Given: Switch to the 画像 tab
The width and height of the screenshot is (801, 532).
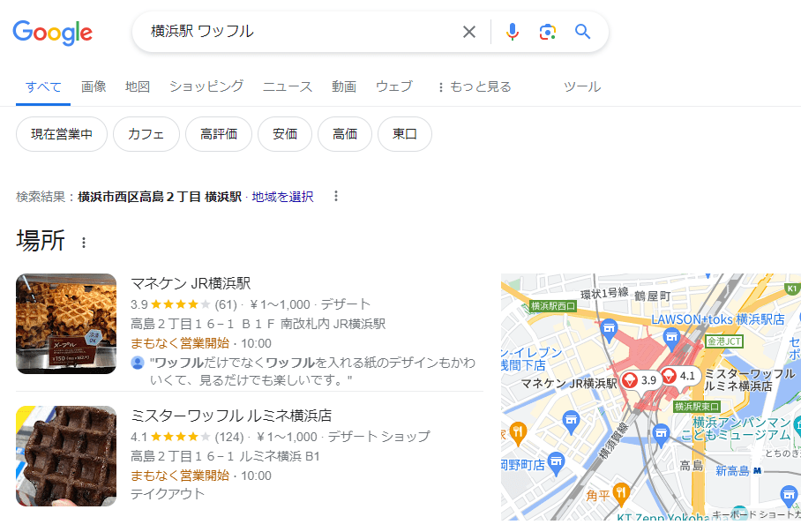Looking at the screenshot, I should pyautogui.click(x=94, y=86).
